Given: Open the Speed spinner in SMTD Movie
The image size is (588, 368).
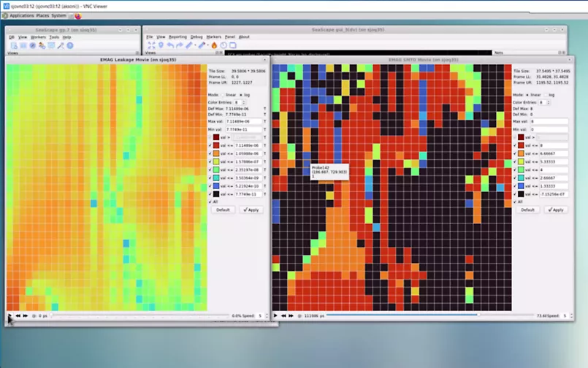Looking at the screenshot, I should click(x=565, y=316).
